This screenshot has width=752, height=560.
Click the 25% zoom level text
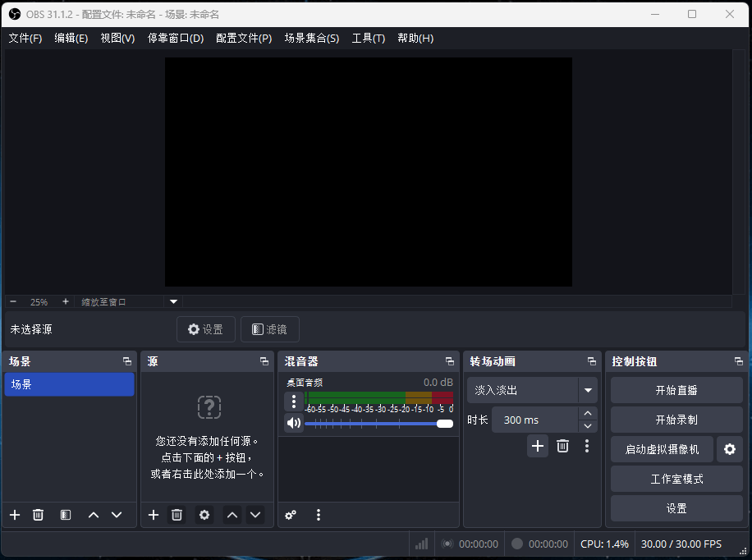tap(39, 302)
